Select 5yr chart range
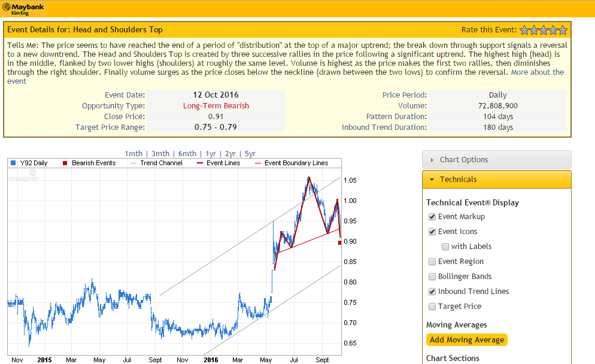This screenshot has width=595, height=364. pos(250,154)
